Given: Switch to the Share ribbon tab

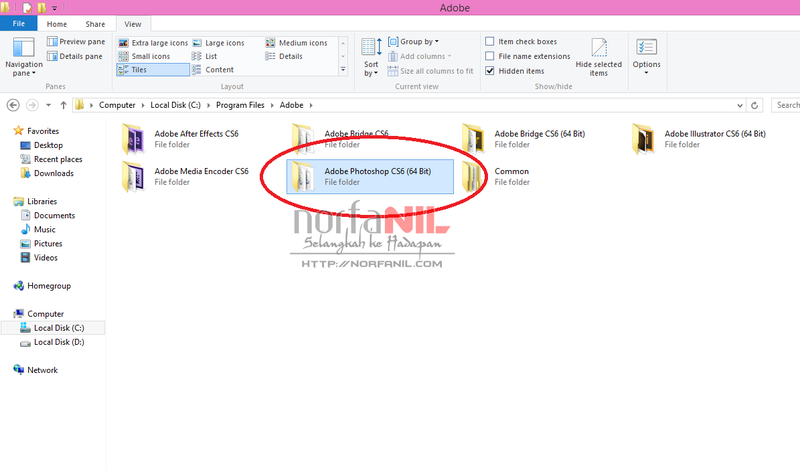Looking at the screenshot, I should pyautogui.click(x=95, y=24).
